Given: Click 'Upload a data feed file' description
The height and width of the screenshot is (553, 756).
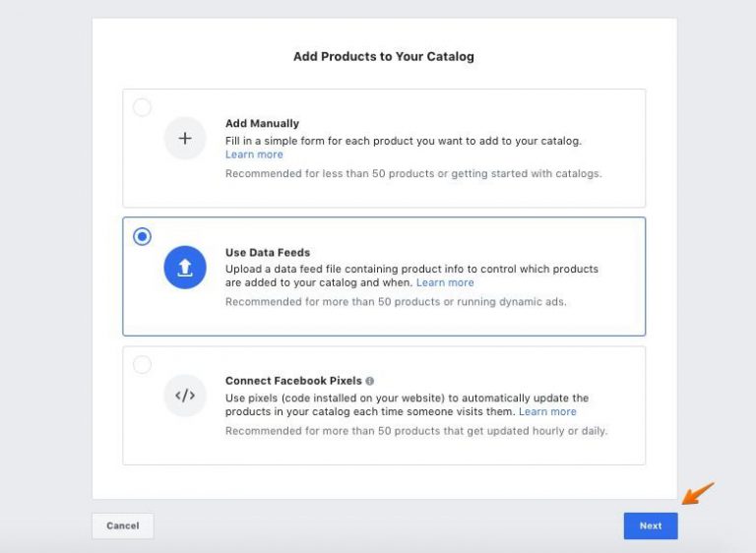Looking at the screenshot, I should click(x=411, y=276).
